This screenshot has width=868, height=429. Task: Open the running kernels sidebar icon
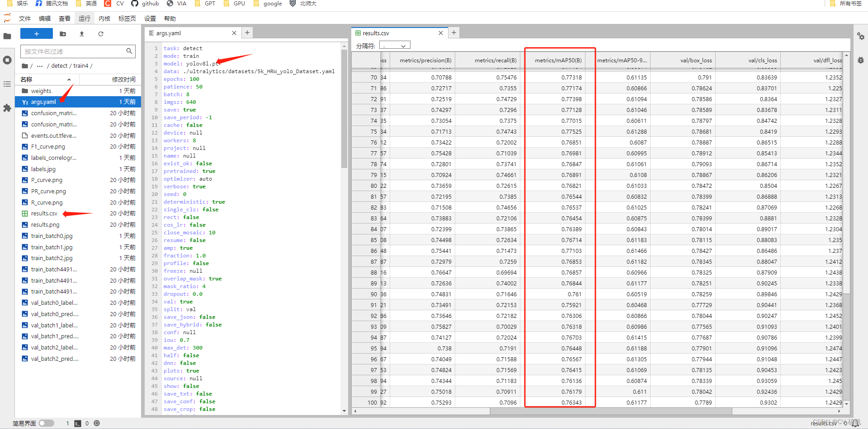(x=7, y=60)
